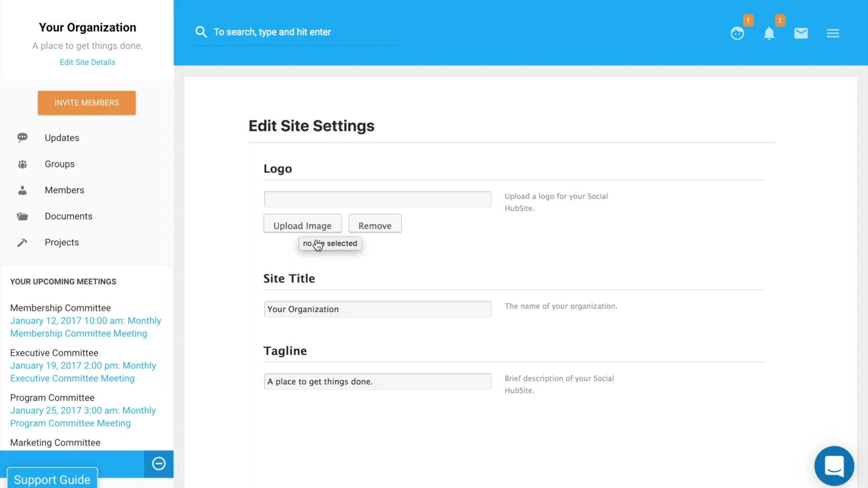
Task: Open the hamburger menu icon
Action: click(x=833, y=33)
